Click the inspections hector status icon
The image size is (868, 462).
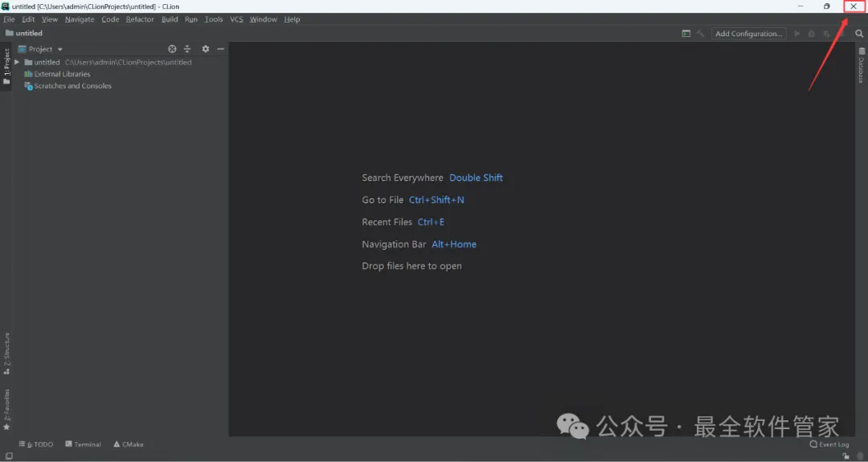click(x=860, y=456)
